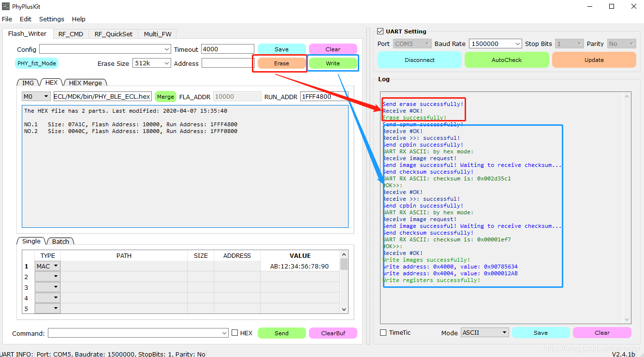This screenshot has height=357, width=644.
Task: Open the Settings menu
Action: tap(52, 19)
